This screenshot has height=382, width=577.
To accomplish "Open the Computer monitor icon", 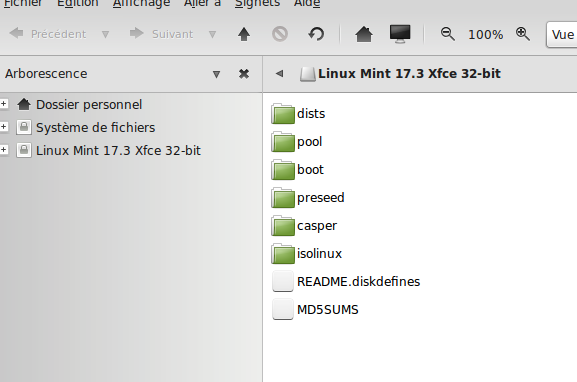I will [400, 34].
